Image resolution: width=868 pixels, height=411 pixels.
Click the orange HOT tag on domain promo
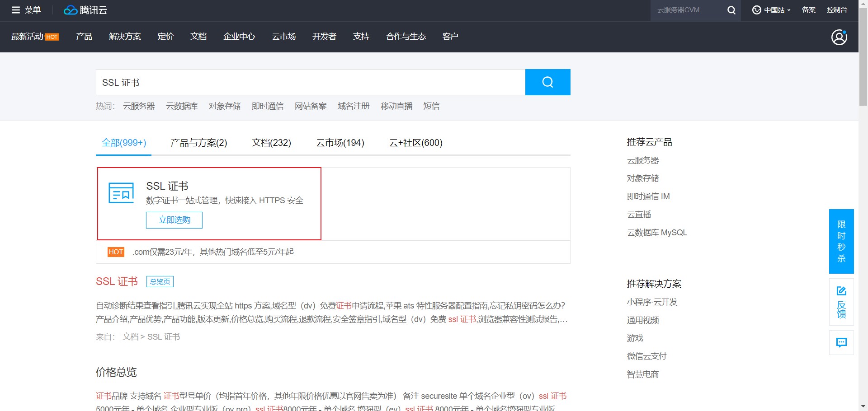(x=116, y=252)
